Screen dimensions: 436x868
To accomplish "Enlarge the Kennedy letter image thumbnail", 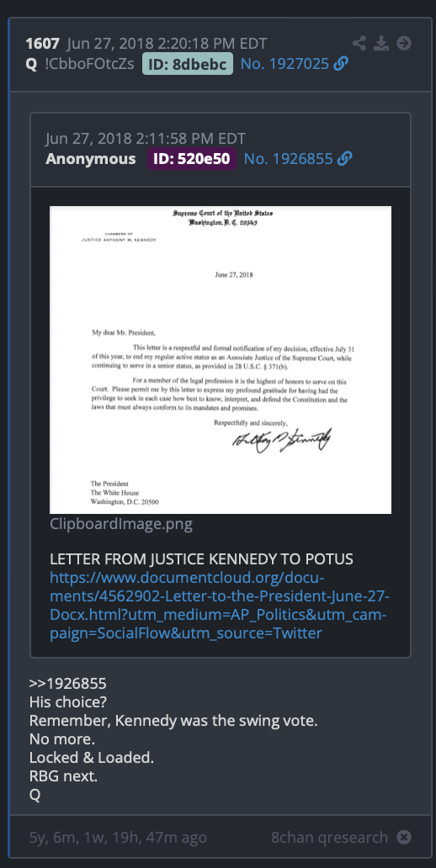I will 221,360.
